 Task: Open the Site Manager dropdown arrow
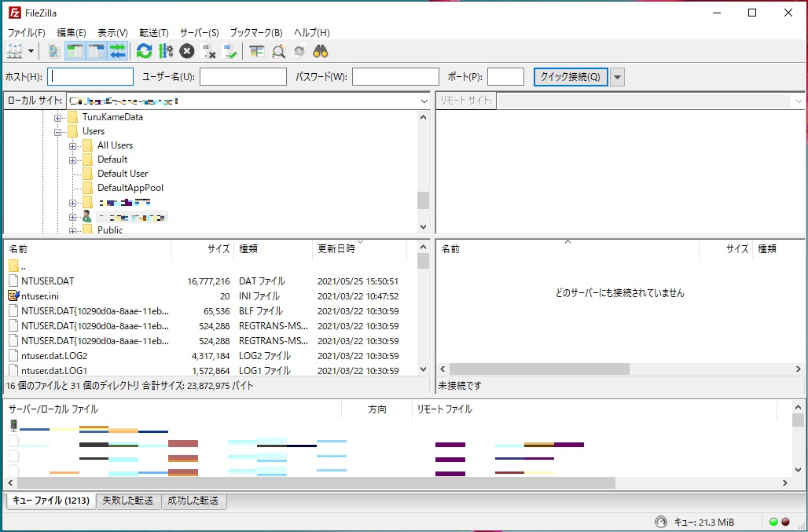(32, 52)
